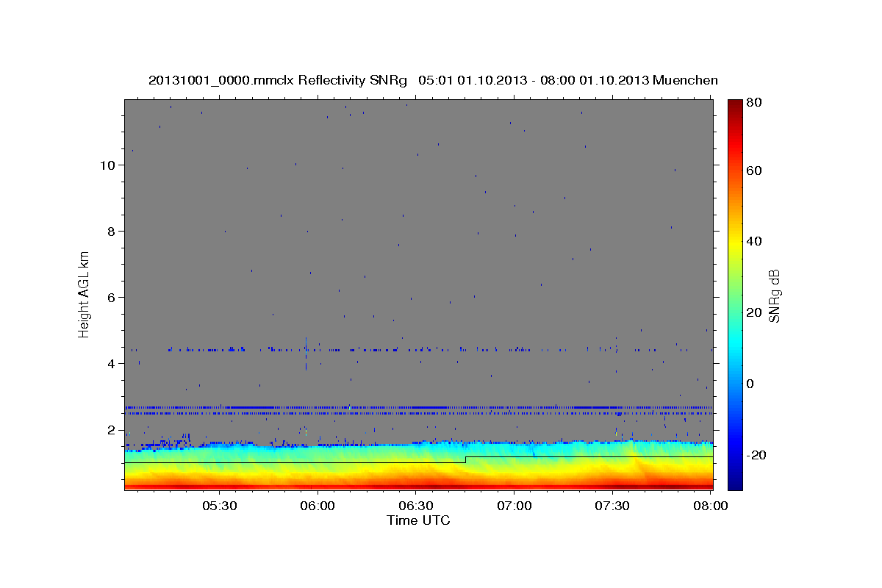The width and height of the screenshot is (882, 588).
Task: Click the 05:30 time axis label
Action: pyautogui.click(x=219, y=506)
